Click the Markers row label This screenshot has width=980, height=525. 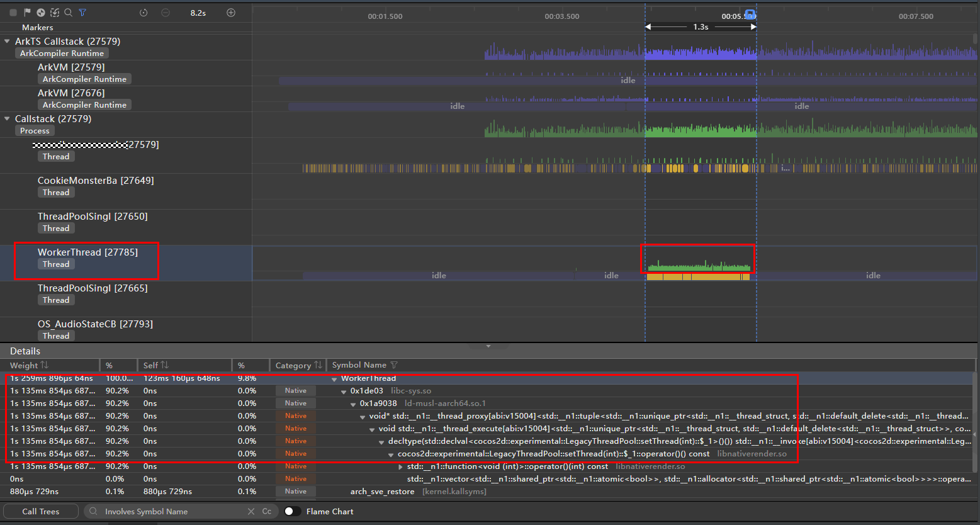(37, 28)
